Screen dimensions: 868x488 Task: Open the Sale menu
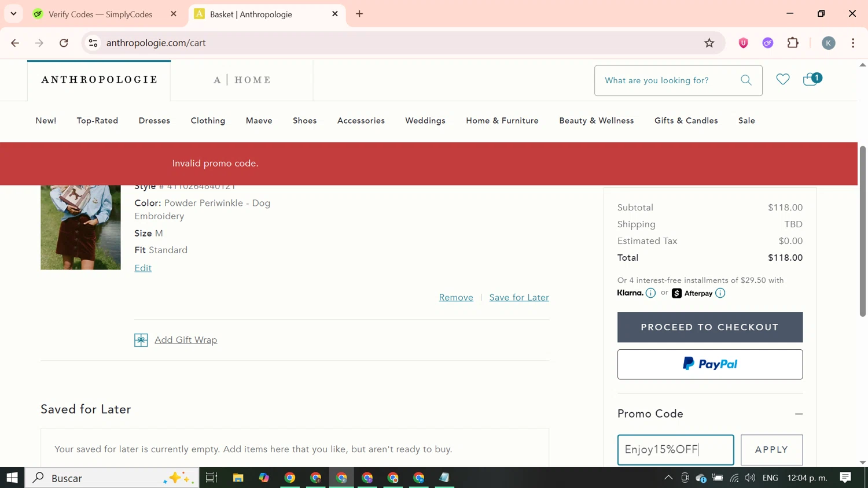coord(746,121)
